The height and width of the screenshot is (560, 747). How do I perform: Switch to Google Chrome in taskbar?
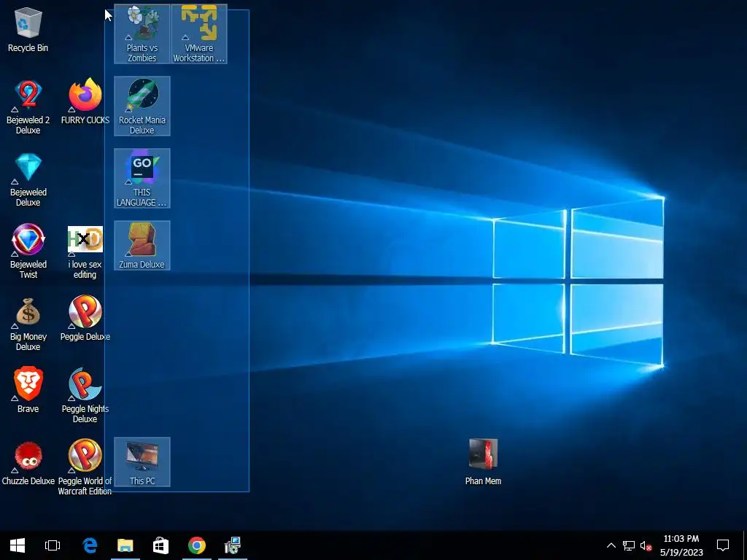(x=197, y=545)
